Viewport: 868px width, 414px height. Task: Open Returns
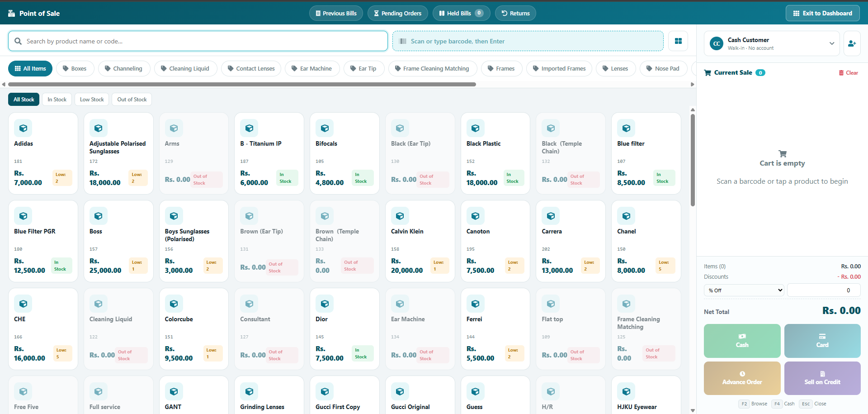pos(515,14)
